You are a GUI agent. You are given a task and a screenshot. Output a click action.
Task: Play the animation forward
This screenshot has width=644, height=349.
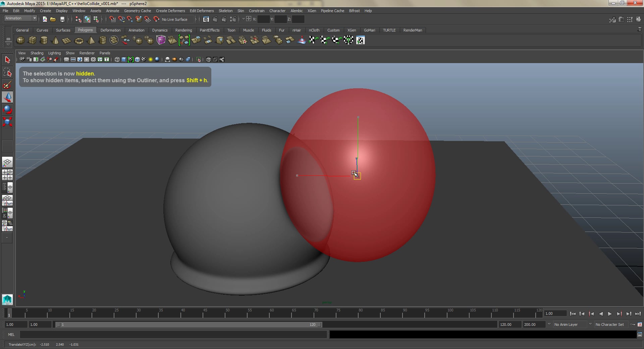coord(610,314)
